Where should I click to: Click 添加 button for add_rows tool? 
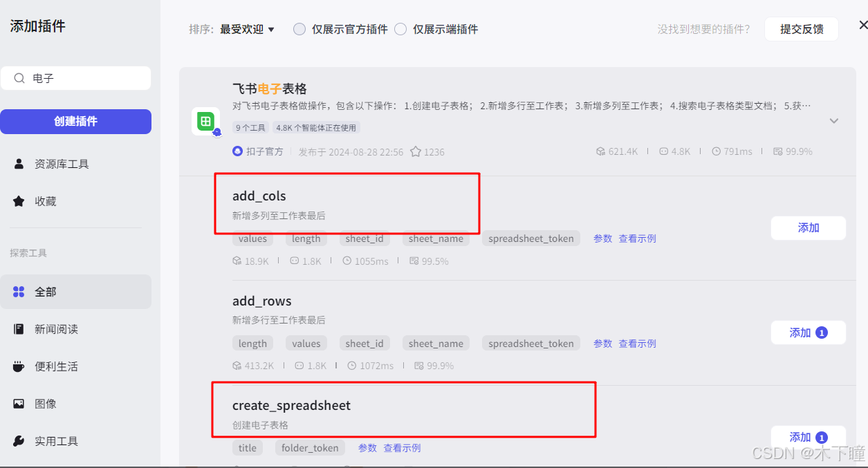pos(809,333)
